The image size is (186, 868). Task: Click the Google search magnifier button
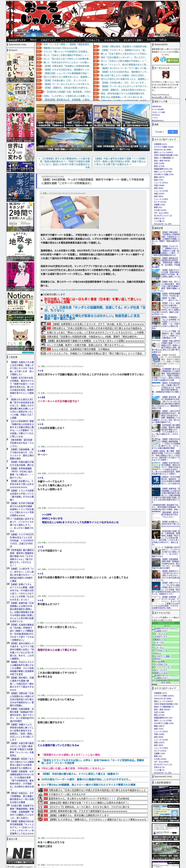pyautogui.click(x=173, y=132)
